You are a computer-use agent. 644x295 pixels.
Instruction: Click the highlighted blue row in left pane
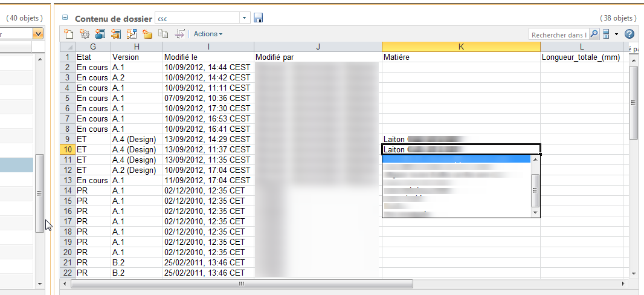click(x=16, y=165)
